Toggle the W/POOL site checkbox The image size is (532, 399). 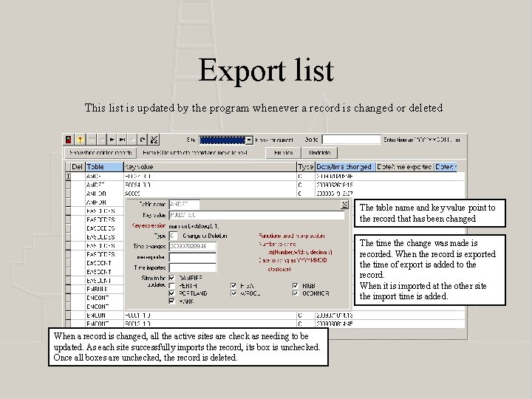pyautogui.click(x=233, y=293)
